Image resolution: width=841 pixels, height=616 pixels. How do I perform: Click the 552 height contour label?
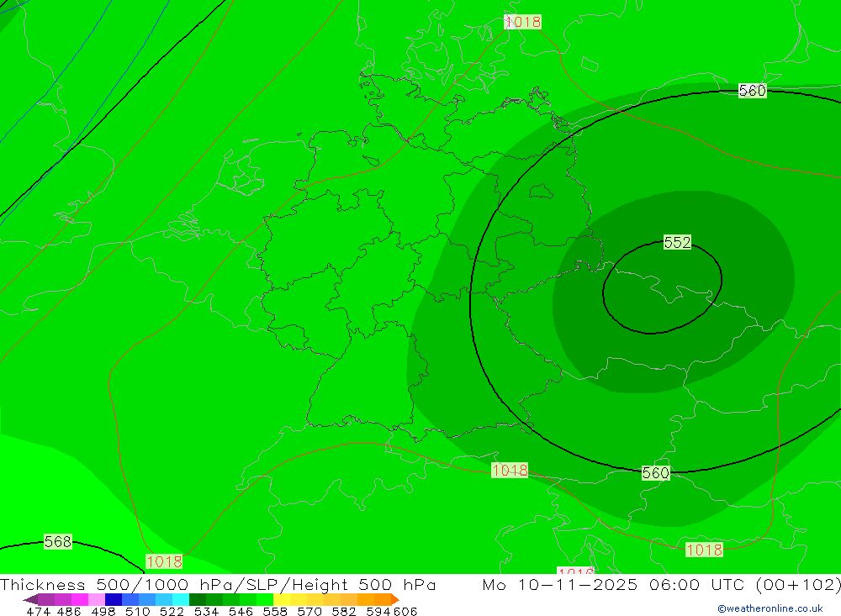tap(677, 242)
